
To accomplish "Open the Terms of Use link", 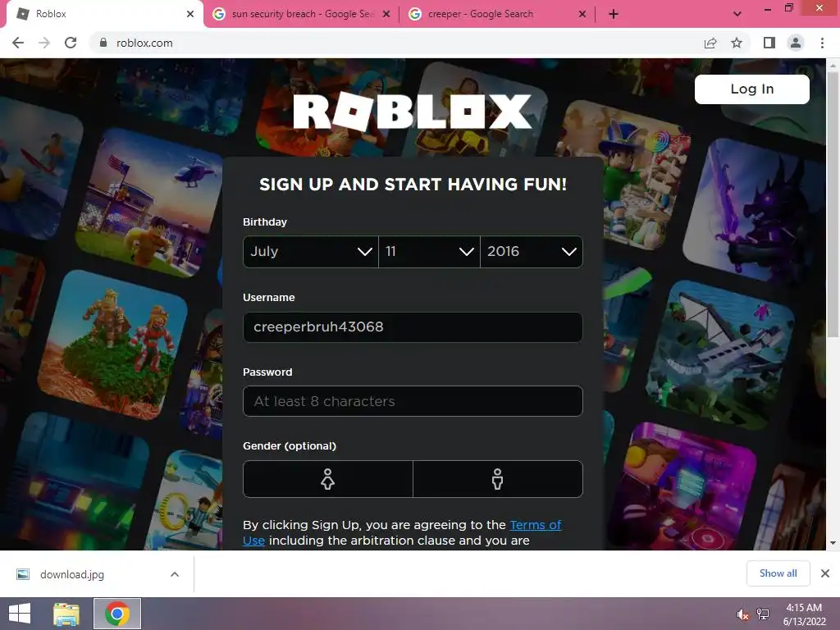I will point(535,525).
